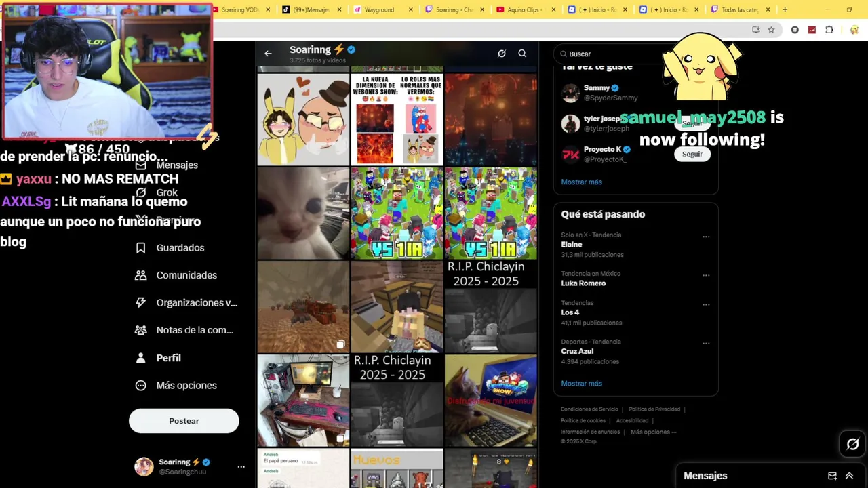Image resolution: width=868 pixels, height=488 pixels.
Task: Open Notas de la comunidad icon
Action: pos(140,330)
